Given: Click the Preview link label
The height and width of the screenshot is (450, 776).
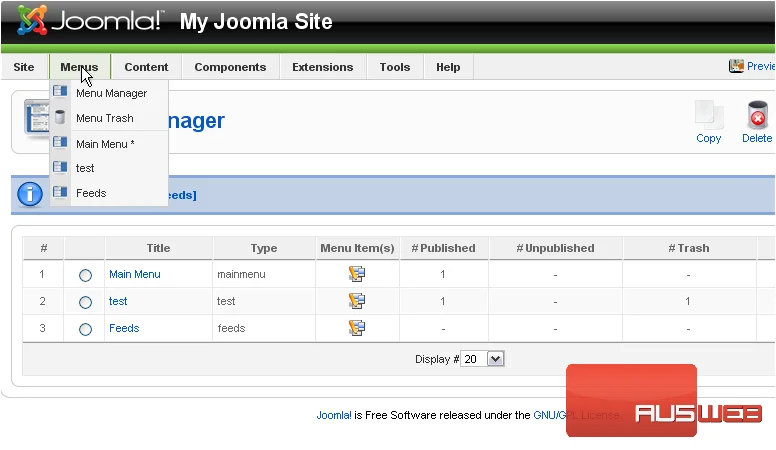Looking at the screenshot, I should point(761,66).
